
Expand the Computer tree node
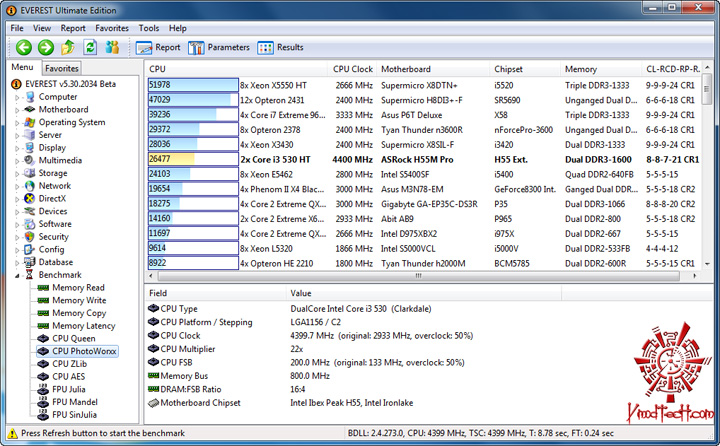17,97
